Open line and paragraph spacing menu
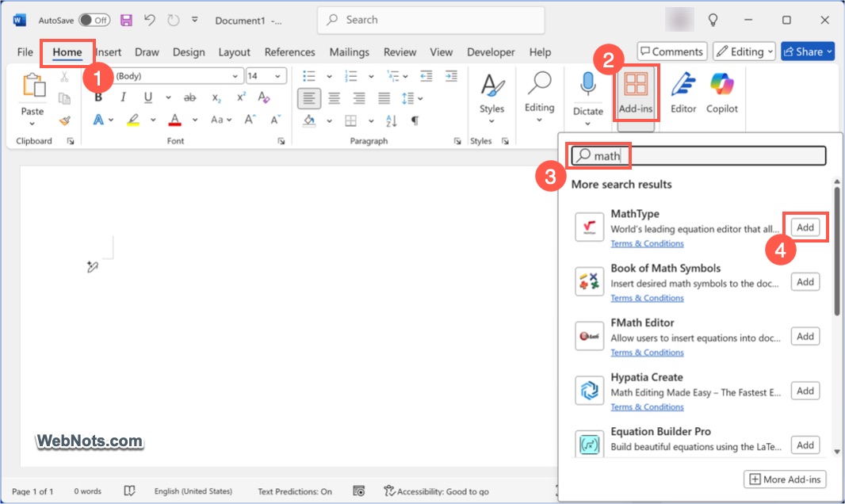Screen dimensions: 845x504 [x=412, y=98]
